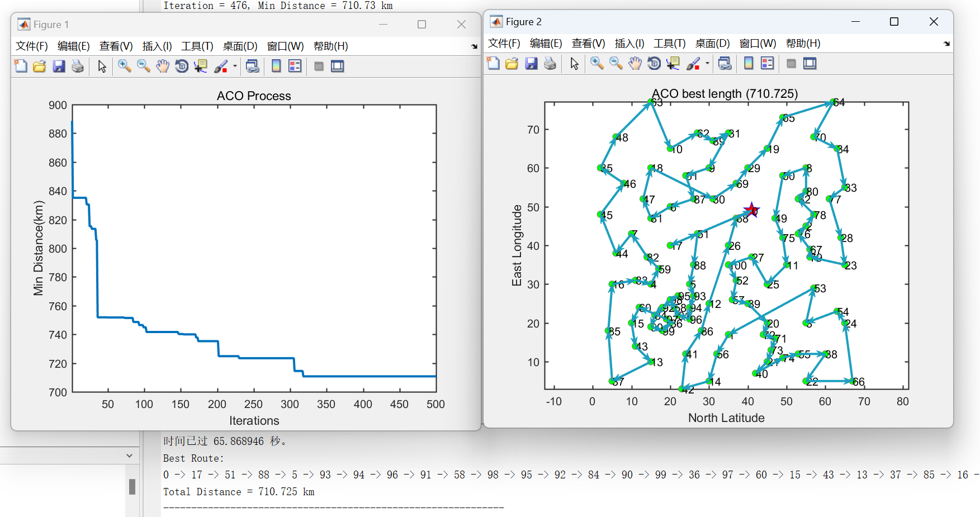Click Rotate 3D tool in Figure 1
980x517 pixels.
(182, 66)
